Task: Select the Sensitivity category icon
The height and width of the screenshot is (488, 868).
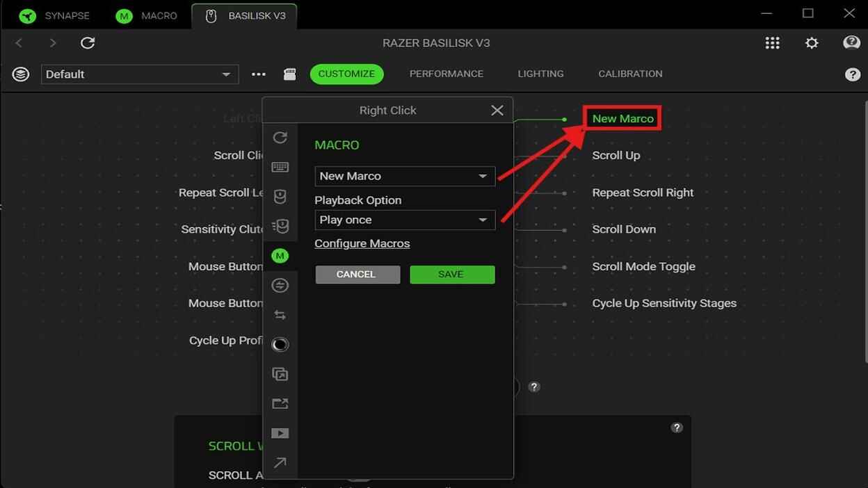Action: point(280,226)
